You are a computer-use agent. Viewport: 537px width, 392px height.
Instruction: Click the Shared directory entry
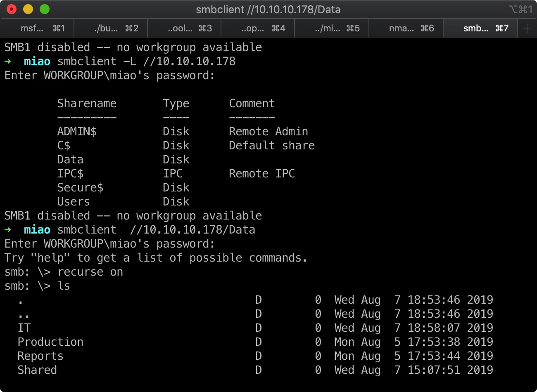coord(37,370)
